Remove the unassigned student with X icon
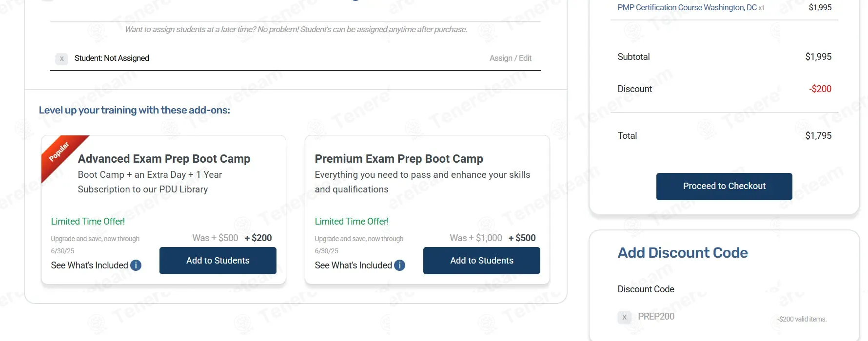Image resolution: width=868 pixels, height=341 pixels. tap(61, 59)
